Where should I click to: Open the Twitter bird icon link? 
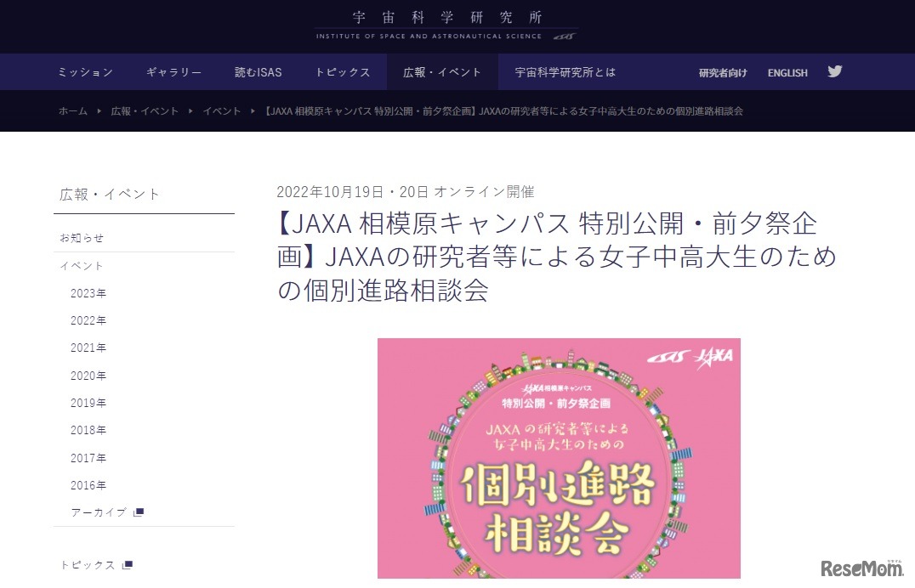click(834, 71)
